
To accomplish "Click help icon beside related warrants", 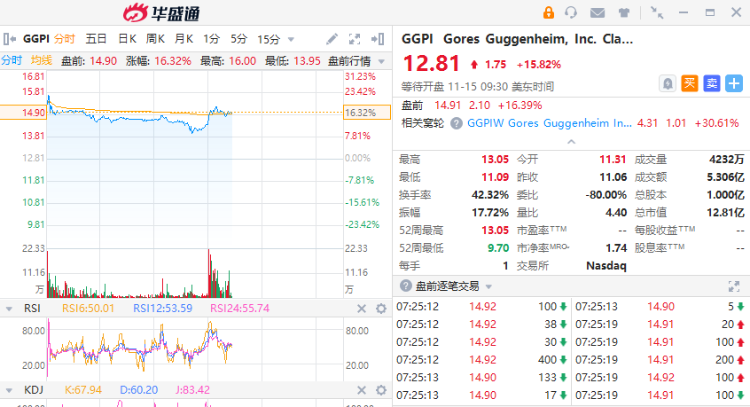I will (x=457, y=123).
